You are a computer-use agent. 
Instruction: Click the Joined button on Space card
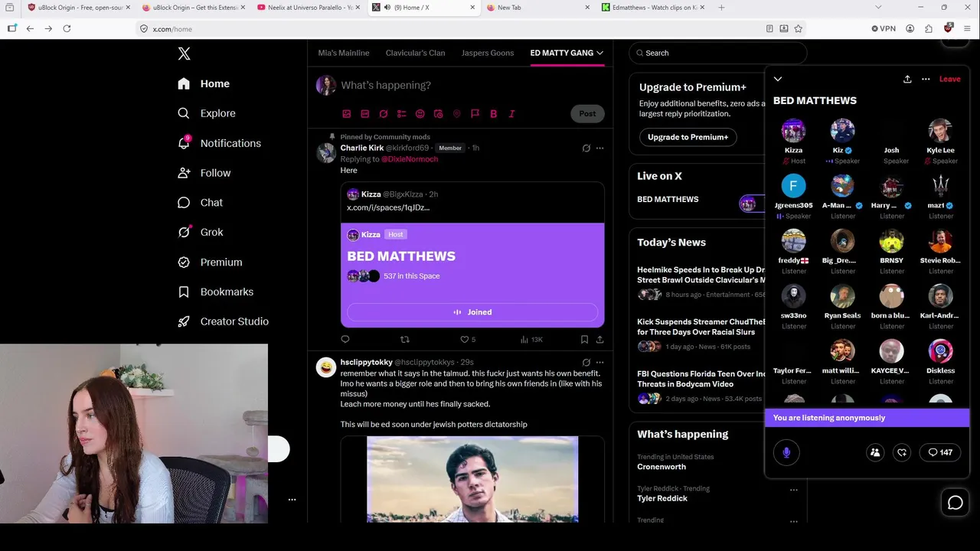coord(472,312)
